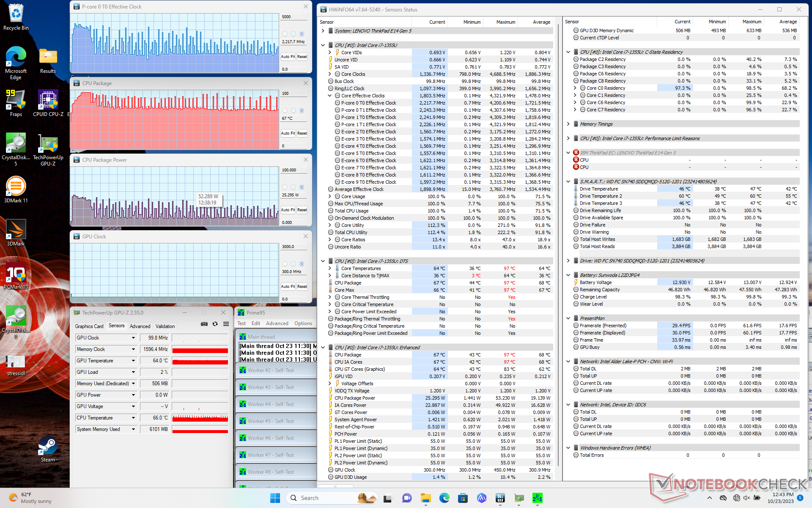Open Microsoft Store from the taskbar
Image resolution: width=812 pixels, height=508 pixels.
tap(463, 498)
